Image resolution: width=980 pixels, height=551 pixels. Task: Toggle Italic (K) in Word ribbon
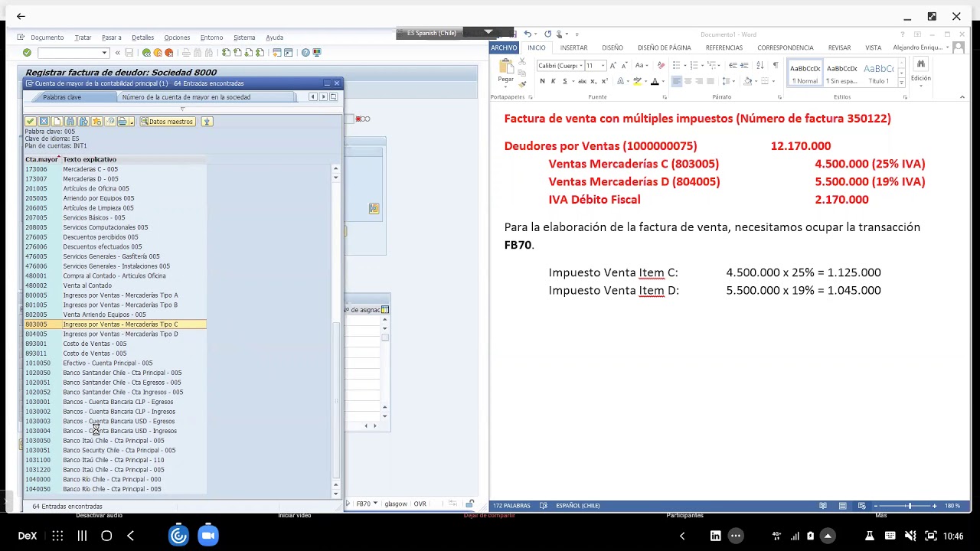[553, 81]
